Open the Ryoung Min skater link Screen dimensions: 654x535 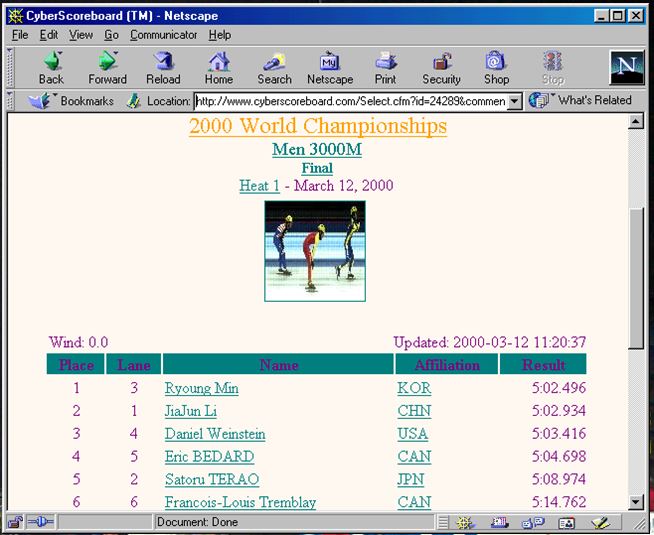pos(201,388)
